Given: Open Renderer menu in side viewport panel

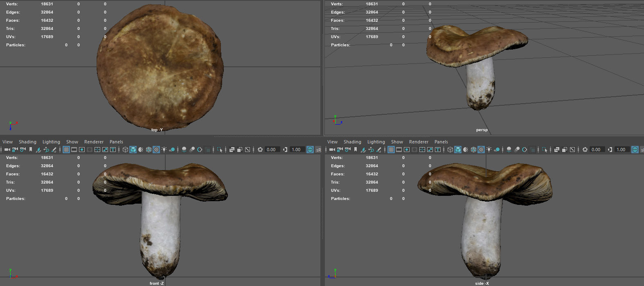Looking at the screenshot, I should pos(419,142).
